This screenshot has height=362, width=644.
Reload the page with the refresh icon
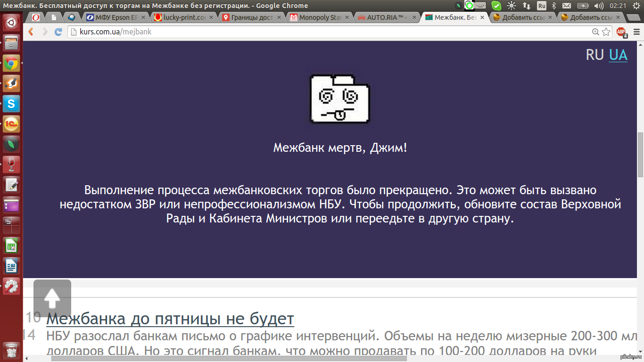tap(58, 32)
